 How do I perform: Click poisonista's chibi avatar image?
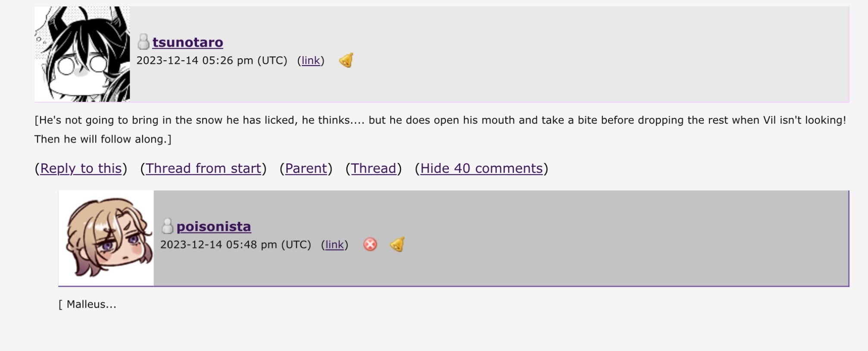pos(107,238)
